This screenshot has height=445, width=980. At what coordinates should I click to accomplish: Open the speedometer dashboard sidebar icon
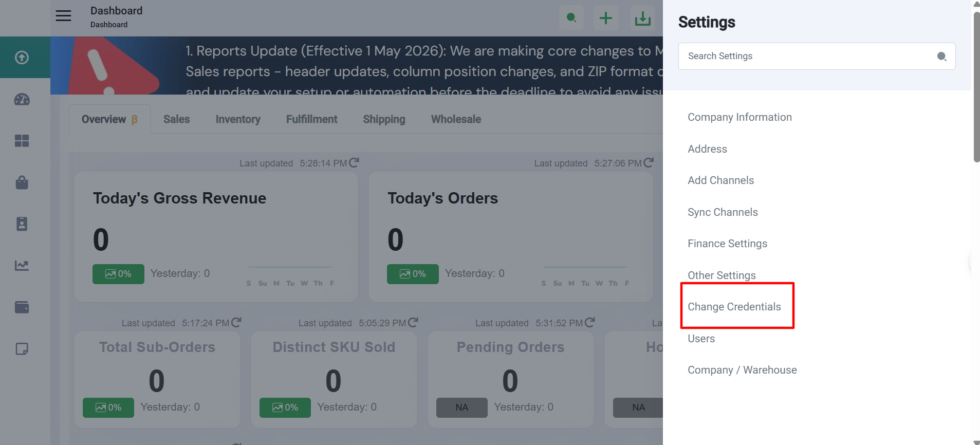(x=22, y=99)
